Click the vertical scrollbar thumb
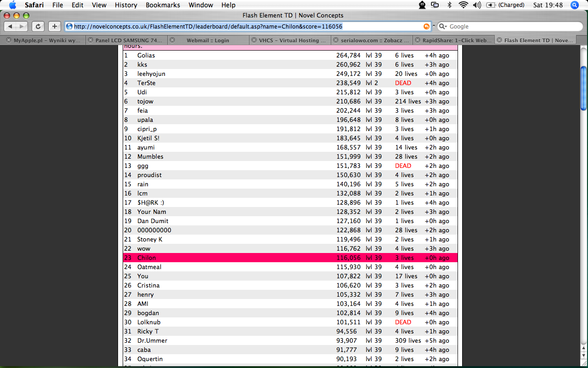 click(583, 87)
